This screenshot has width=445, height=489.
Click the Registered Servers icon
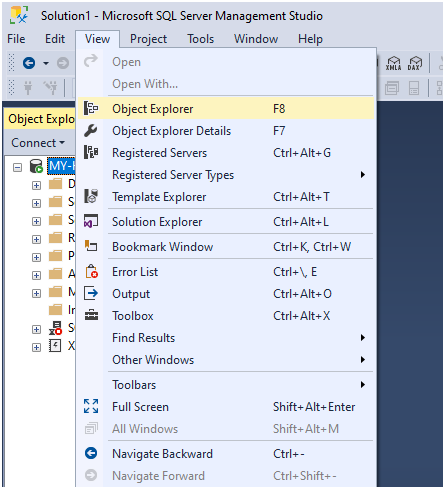tap(91, 152)
